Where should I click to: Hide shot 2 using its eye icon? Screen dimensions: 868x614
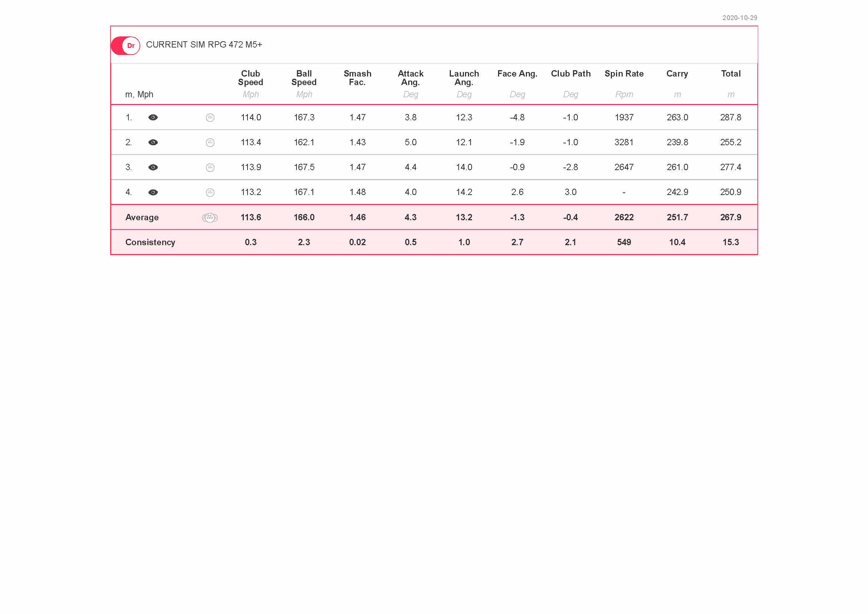click(153, 143)
